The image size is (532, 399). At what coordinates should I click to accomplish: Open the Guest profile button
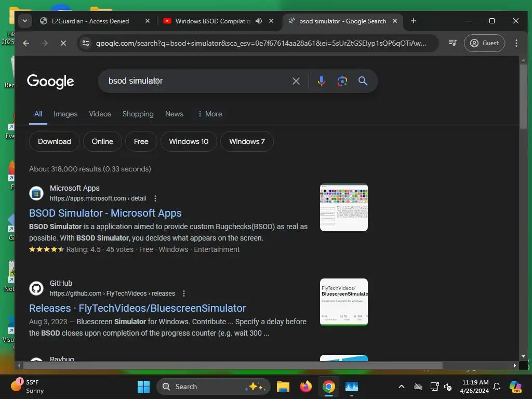pyautogui.click(x=484, y=43)
